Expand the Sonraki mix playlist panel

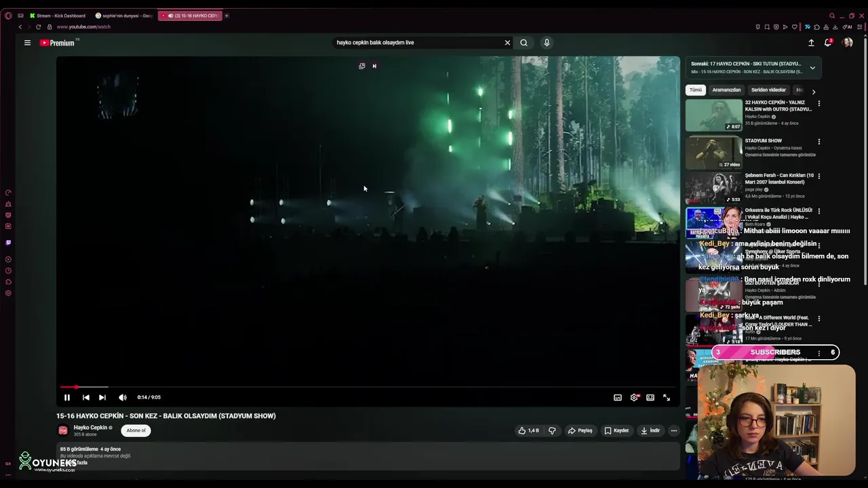pyautogui.click(x=812, y=68)
